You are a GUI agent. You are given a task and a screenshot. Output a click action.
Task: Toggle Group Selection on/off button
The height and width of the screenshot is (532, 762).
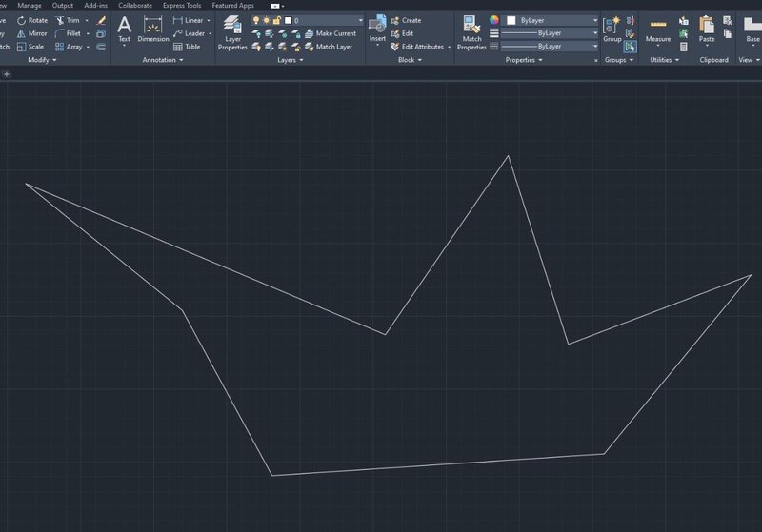631,47
